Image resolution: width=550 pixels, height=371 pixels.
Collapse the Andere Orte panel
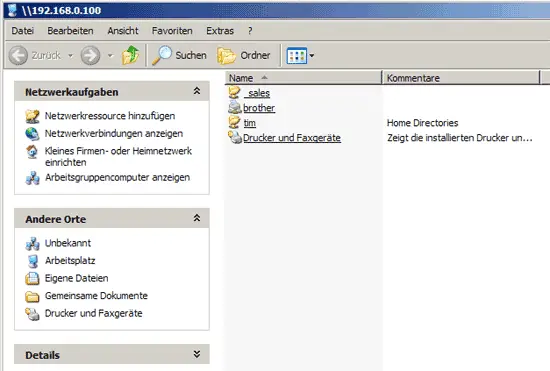(x=197, y=218)
